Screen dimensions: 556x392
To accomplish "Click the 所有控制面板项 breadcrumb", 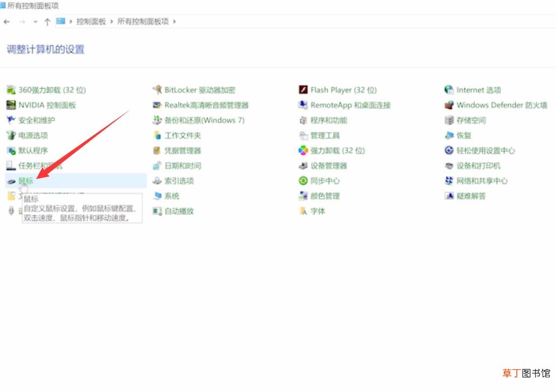I will [143, 22].
